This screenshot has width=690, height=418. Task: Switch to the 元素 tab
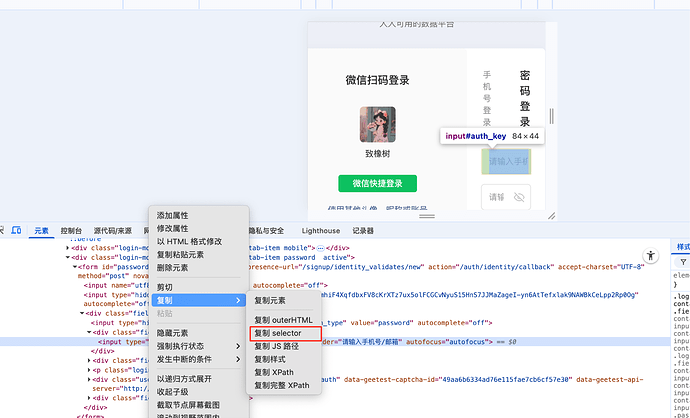coord(41,231)
